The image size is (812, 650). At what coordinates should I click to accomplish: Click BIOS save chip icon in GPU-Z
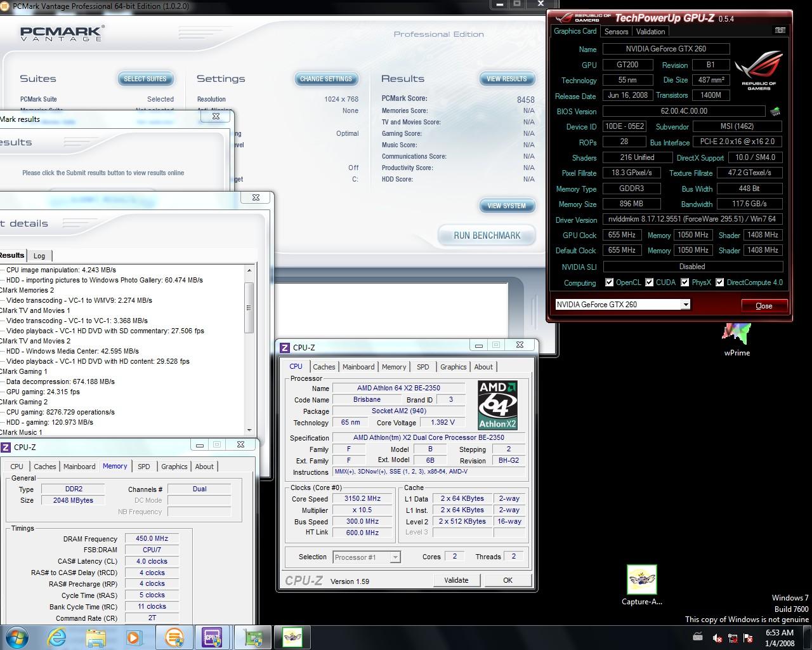point(775,112)
